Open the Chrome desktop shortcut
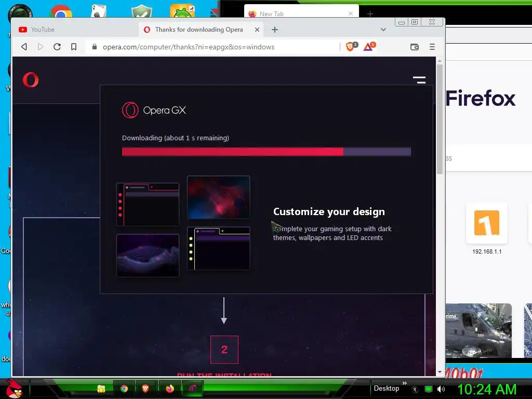This screenshot has height=399, width=532. pos(61,11)
